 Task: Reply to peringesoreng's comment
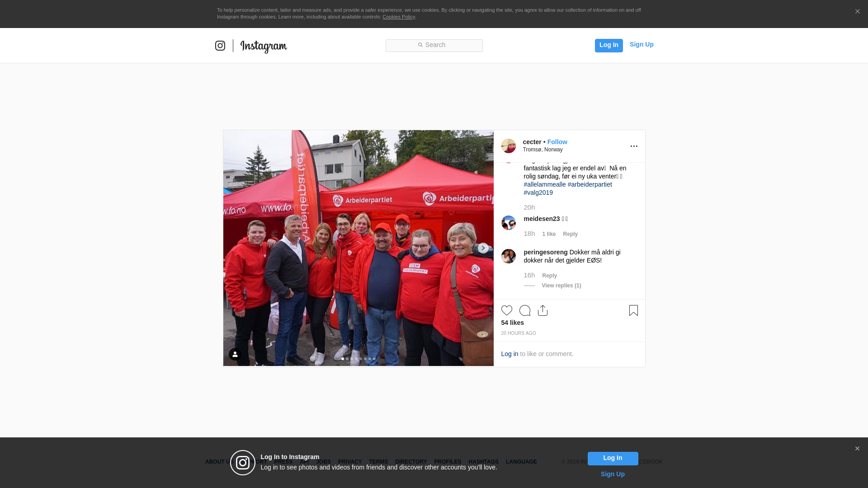click(x=549, y=276)
